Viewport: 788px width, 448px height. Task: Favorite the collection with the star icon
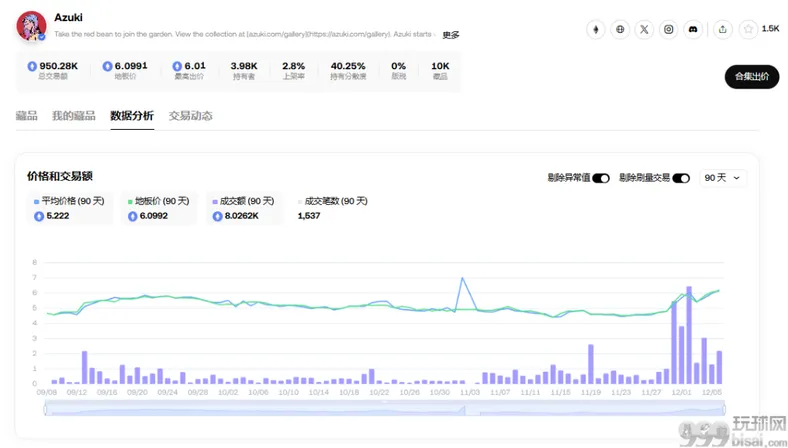(748, 29)
